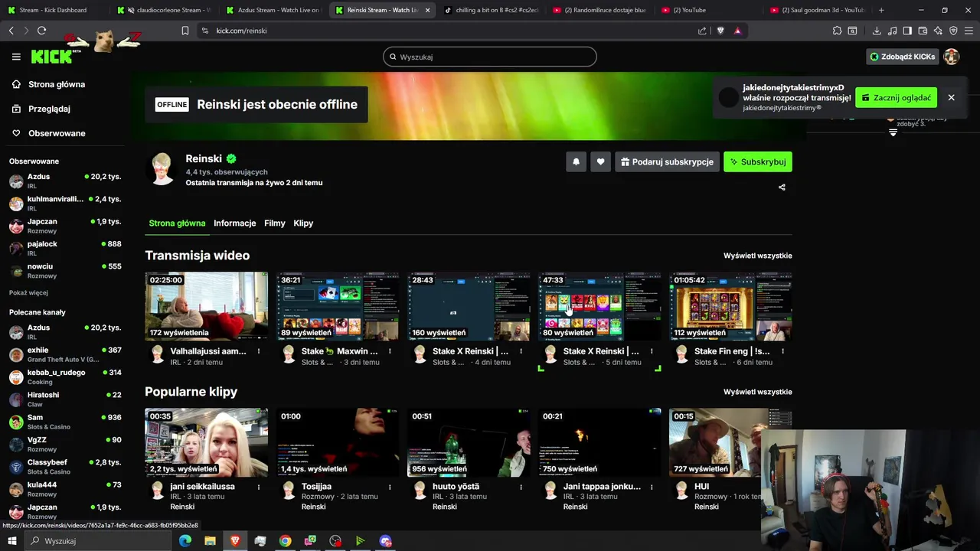Open Classybeef channel in recommended list
The image size is (980, 551).
click(64, 467)
